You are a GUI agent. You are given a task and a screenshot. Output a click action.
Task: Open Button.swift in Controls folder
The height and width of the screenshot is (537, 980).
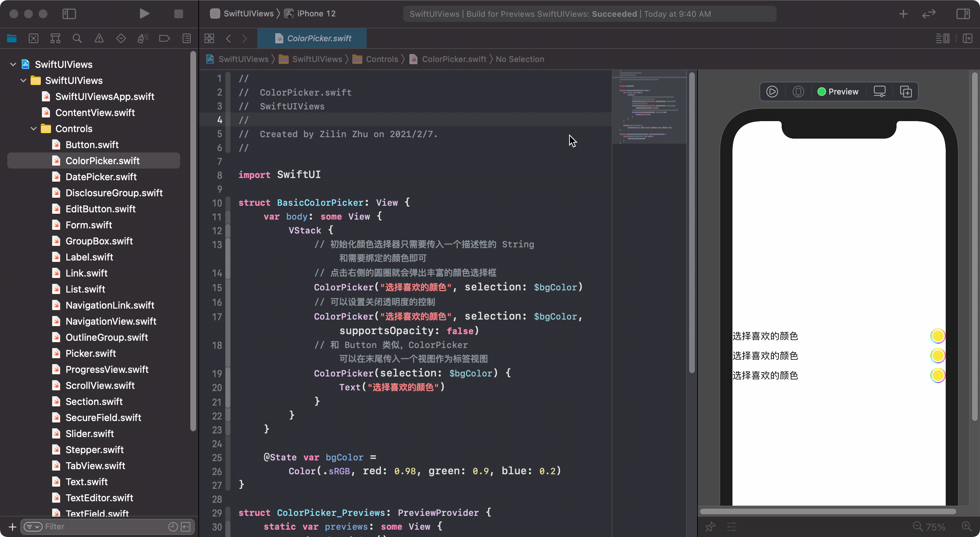(x=92, y=144)
